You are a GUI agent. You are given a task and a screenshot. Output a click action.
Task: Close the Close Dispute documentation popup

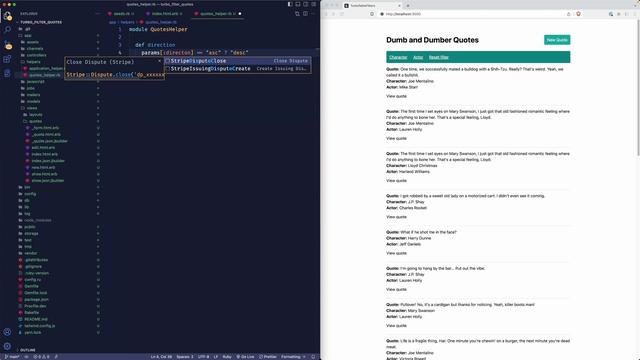159,61
